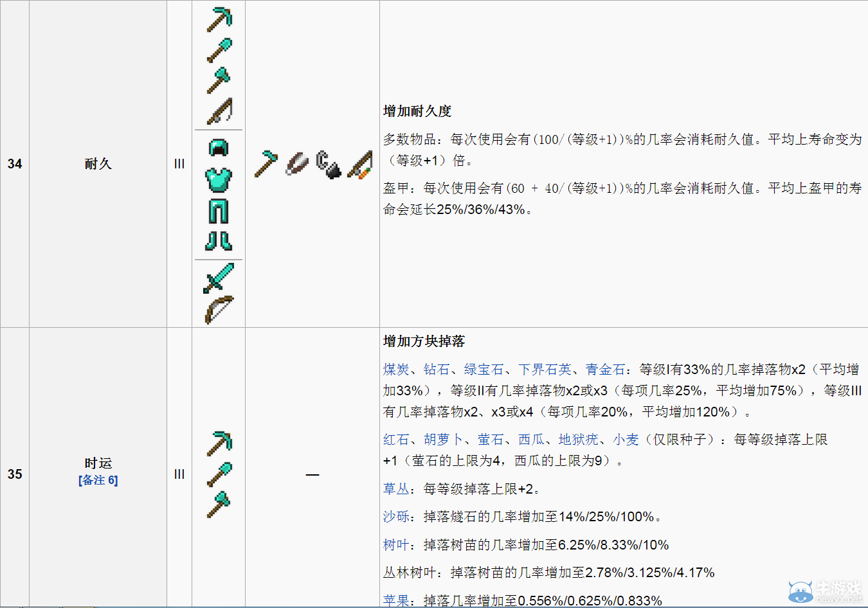This screenshot has height=608, width=868.
Task: Select the diamond helmet icon
Action: click(219, 147)
